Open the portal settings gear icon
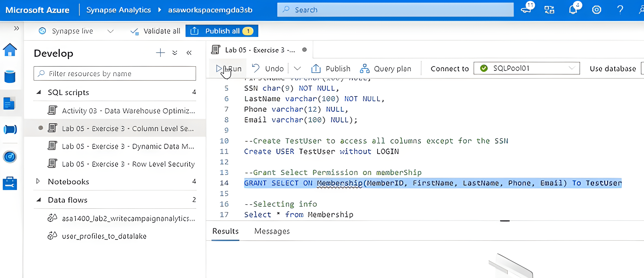644x278 pixels. [x=596, y=10]
